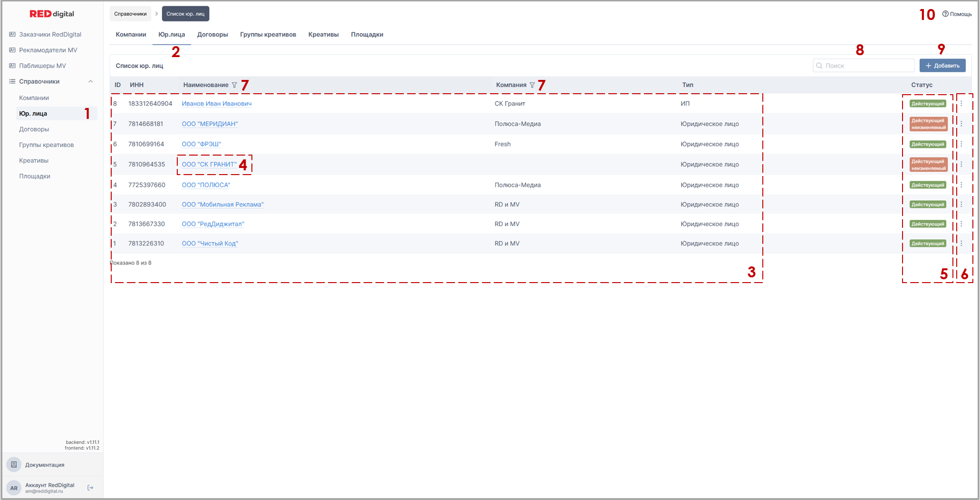This screenshot has width=980, height=500.
Task: Open Заказчики RedDigital in the sidebar
Action: (50, 34)
